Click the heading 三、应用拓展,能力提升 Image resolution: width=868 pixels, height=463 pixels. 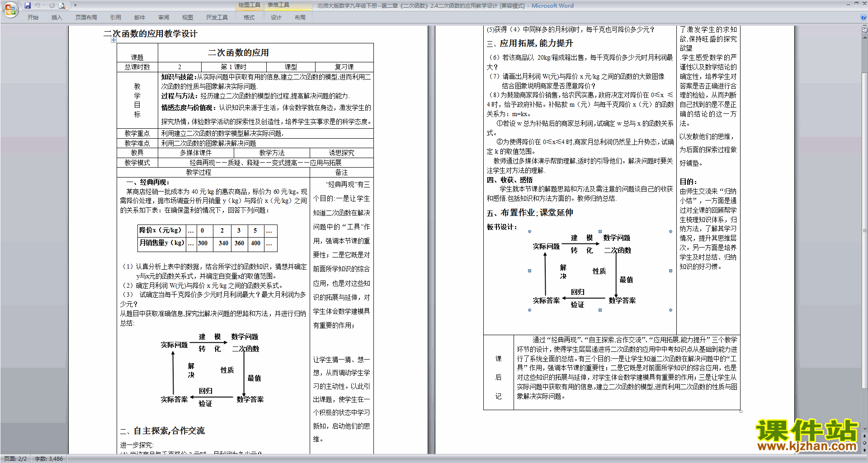coord(530,43)
